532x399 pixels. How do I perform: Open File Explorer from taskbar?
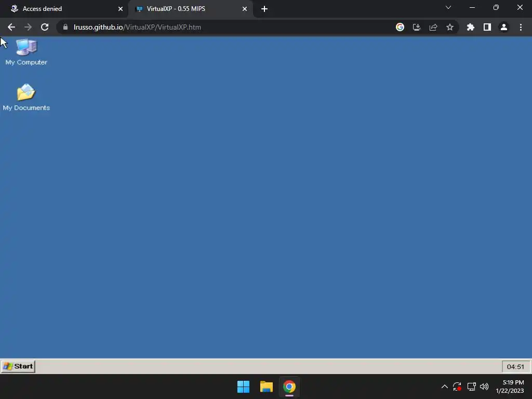(x=267, y=387)
